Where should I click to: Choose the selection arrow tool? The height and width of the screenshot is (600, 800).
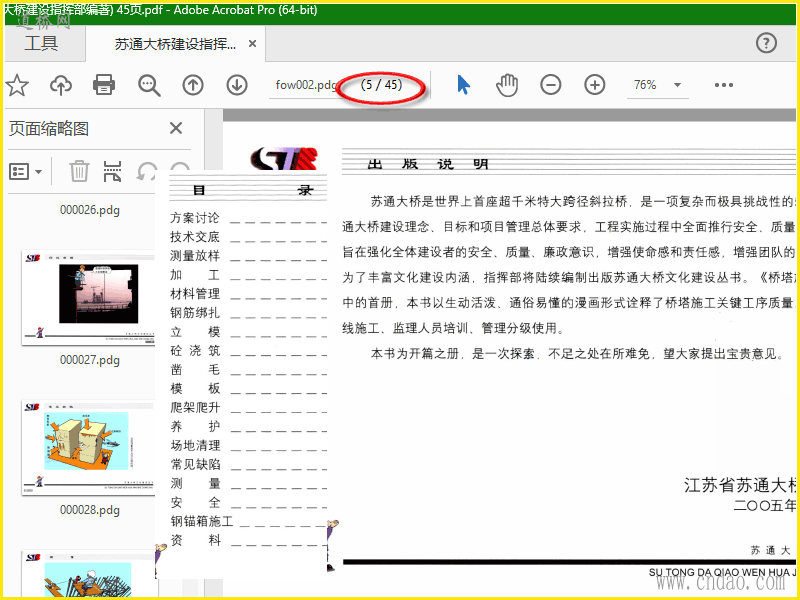463,85
